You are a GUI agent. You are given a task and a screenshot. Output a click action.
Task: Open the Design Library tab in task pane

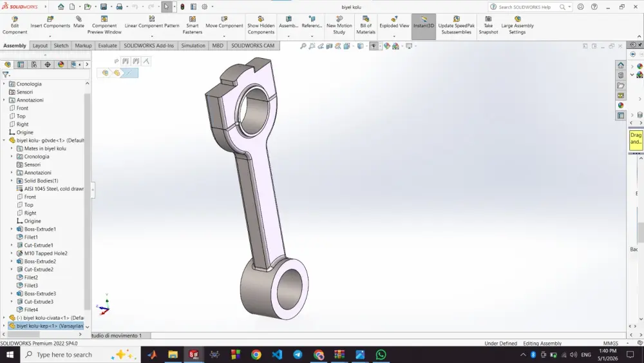pos(621,75)
